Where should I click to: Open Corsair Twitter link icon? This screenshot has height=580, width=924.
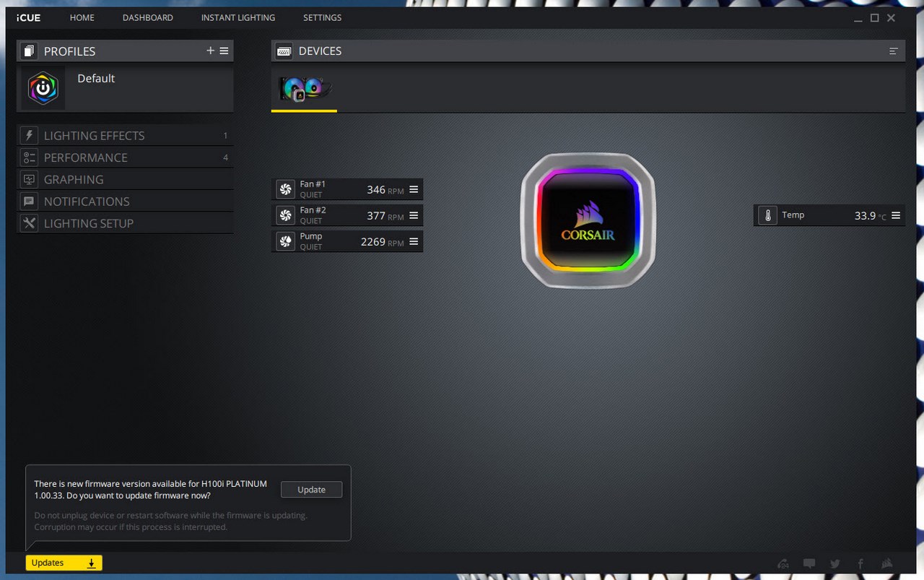[x=835, y=563]
